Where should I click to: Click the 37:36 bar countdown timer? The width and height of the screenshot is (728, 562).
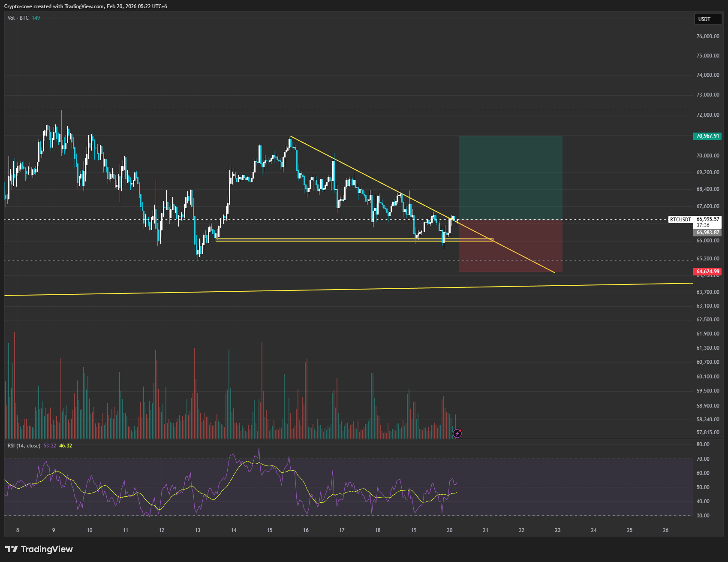[x=703, y=225]
